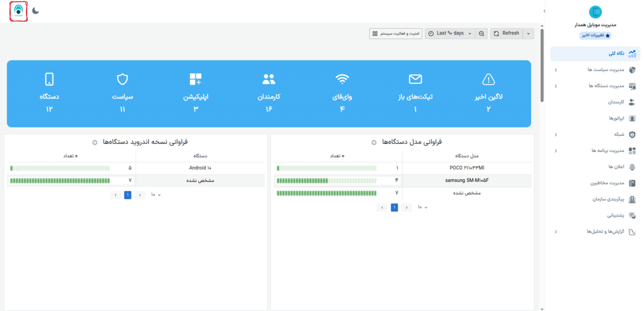Click the samsung SM-M105F count bar
The width and height of the screenshot is (644, 311).
[326, 180]
